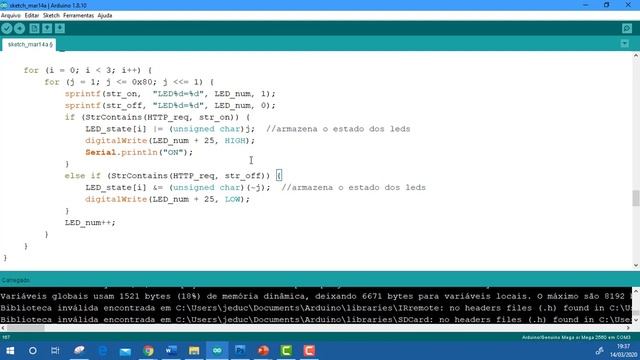Viewport: 640px width, 360px height.
Task: Open the Windows Start menu
Action: [10, 351]
